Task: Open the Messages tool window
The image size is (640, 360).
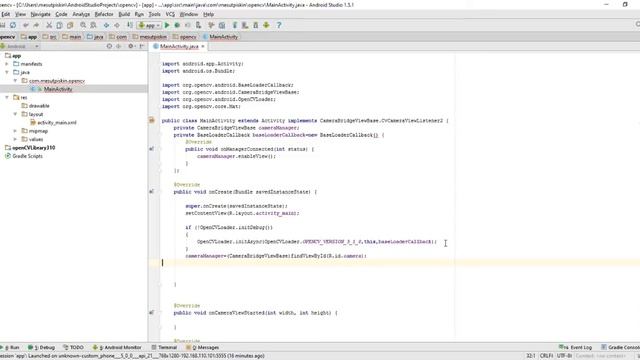Action: (203, 347)
